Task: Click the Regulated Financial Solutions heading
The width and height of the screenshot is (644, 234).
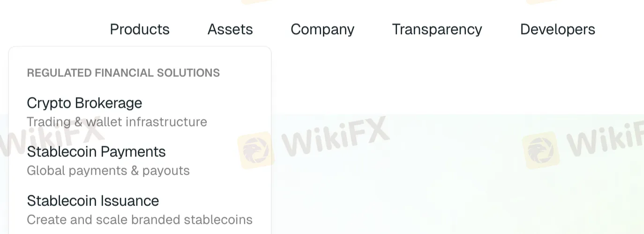Action: pos(123,73)
